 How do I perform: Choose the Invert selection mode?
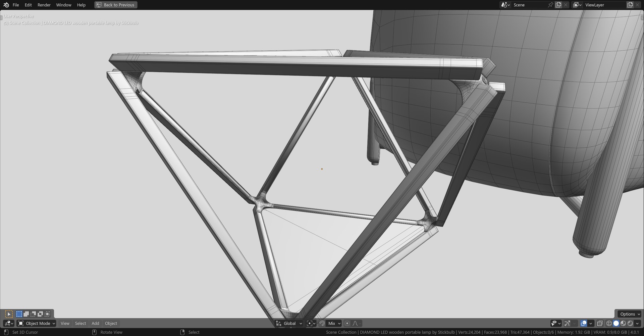(x=40, y=314)
